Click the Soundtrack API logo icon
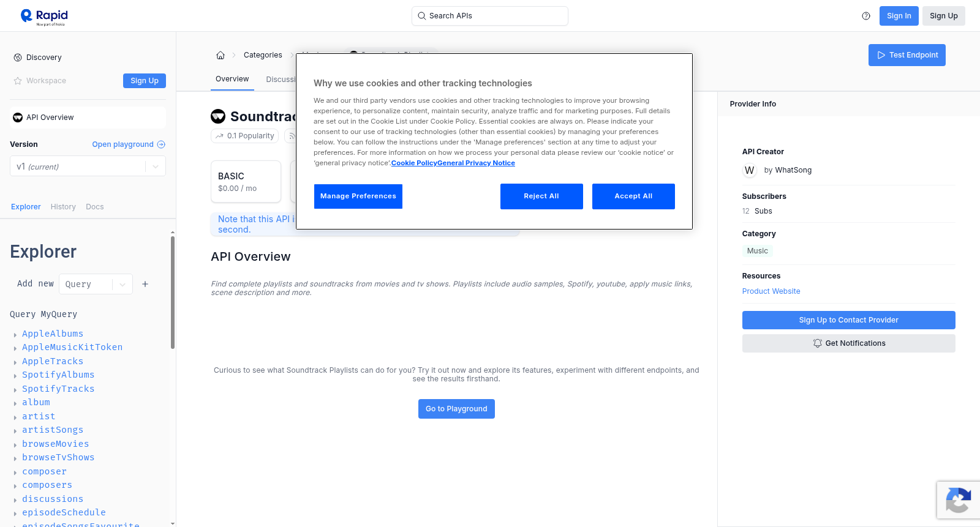The image size is (980, 527). (218, 116)
